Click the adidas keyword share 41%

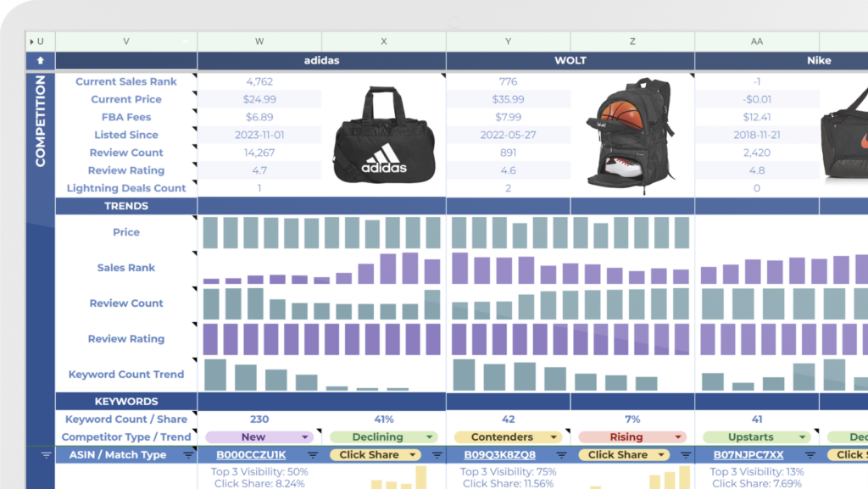[384, 420]
